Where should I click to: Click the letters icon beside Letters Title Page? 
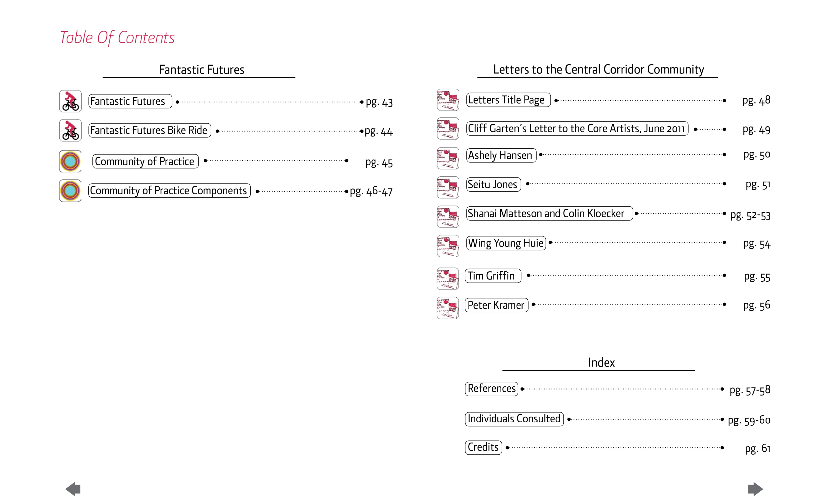coord(448,100)
